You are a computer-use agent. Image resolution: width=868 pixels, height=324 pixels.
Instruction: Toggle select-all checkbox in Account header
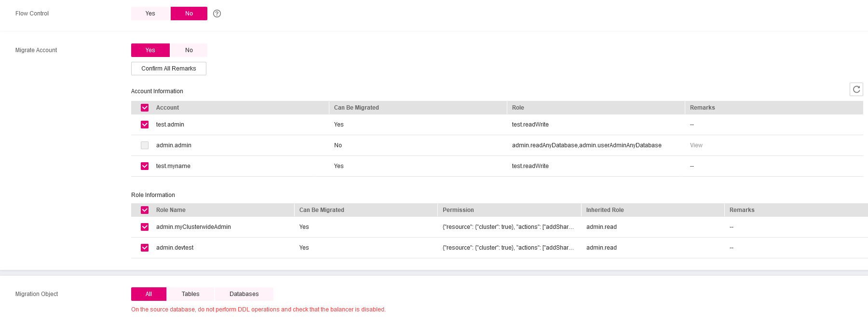[145, 108]
